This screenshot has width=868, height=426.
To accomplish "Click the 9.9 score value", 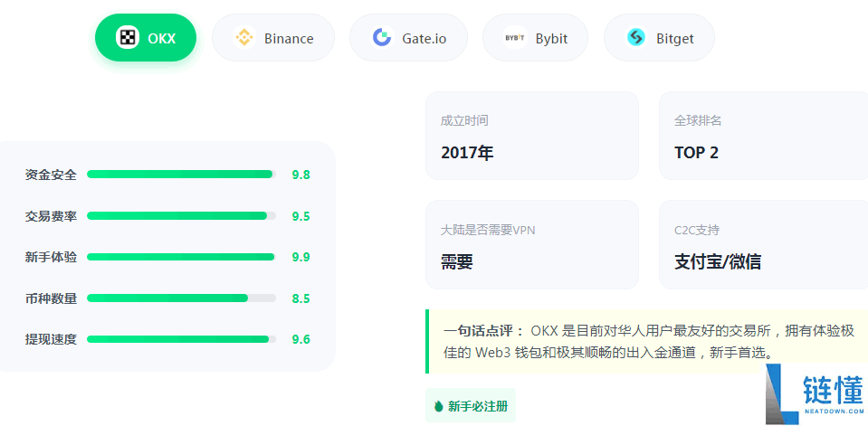I will coord(301,257).
